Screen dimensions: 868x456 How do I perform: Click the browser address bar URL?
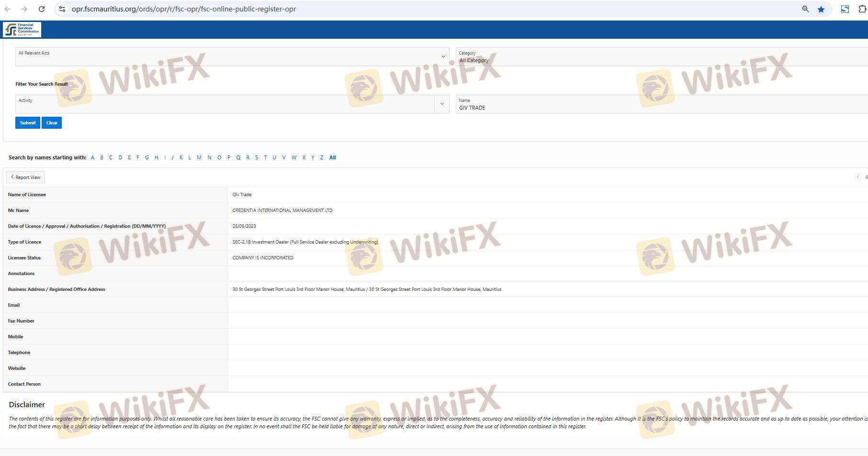[x=184, y=9]
